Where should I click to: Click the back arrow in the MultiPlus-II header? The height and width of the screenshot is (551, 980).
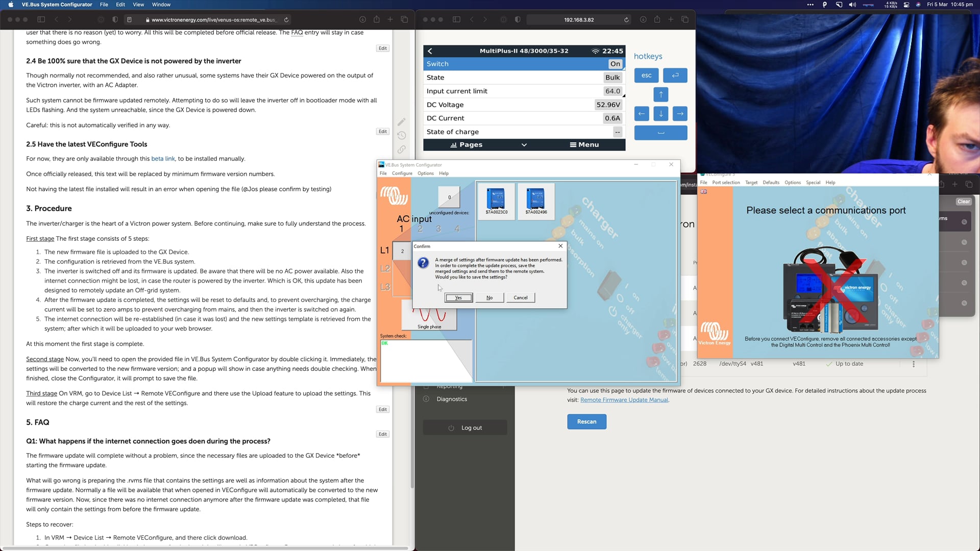(430, 51)
